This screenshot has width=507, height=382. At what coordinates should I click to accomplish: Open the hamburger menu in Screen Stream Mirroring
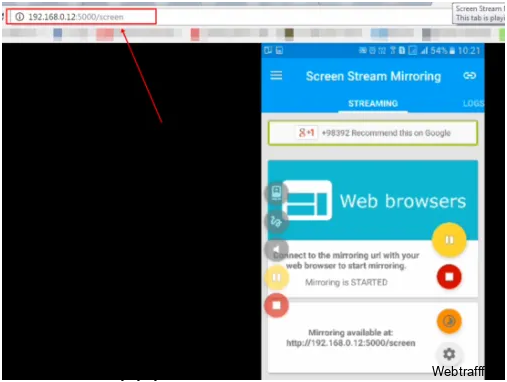pos(276,75)
